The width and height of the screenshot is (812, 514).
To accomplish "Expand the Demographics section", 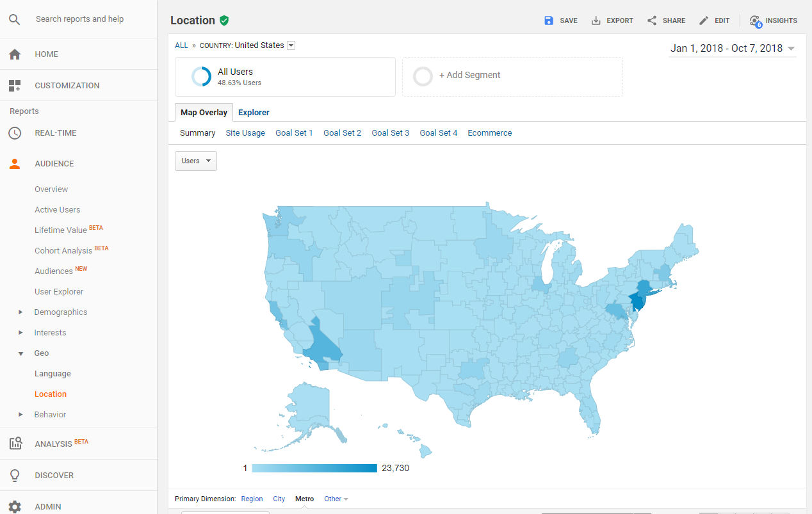I will 20,312.
